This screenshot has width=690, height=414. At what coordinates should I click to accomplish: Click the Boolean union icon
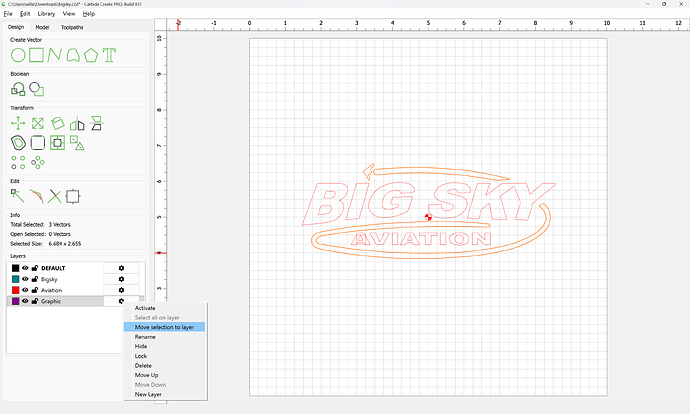(18, 89)
